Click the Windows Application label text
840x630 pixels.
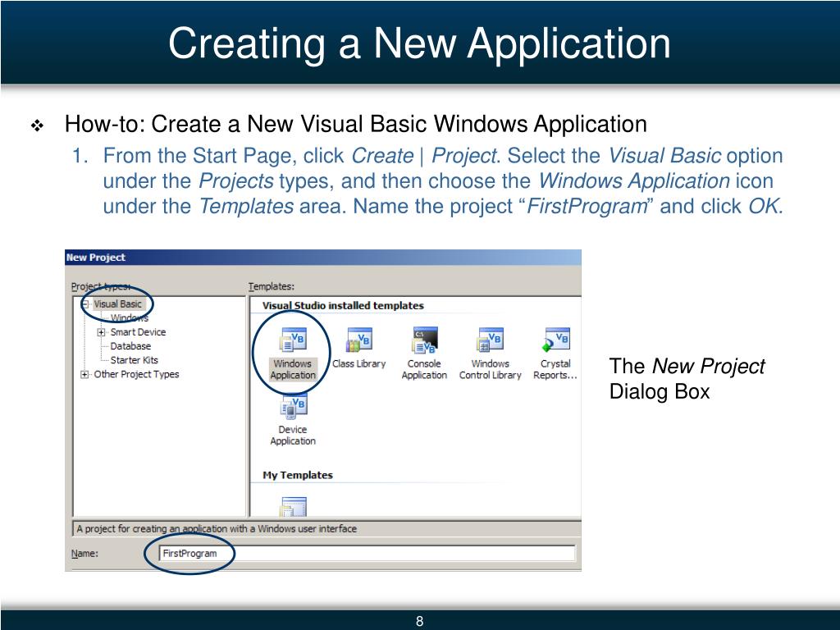293,370
